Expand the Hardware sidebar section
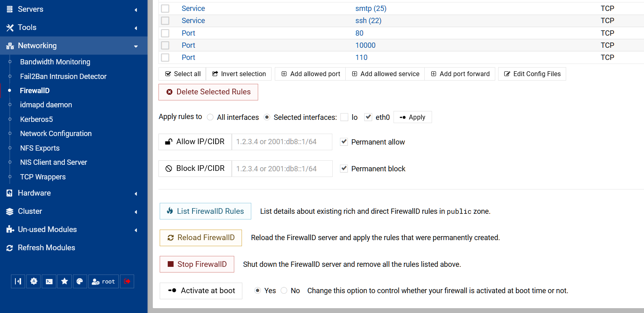The height and width of the screenshot is (313, 644). 73,193
